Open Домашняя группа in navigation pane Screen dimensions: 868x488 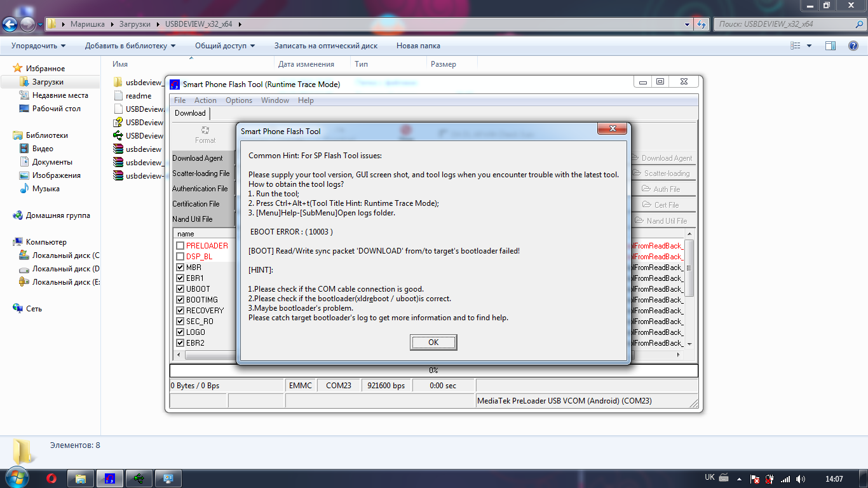[x=58, y=215]
